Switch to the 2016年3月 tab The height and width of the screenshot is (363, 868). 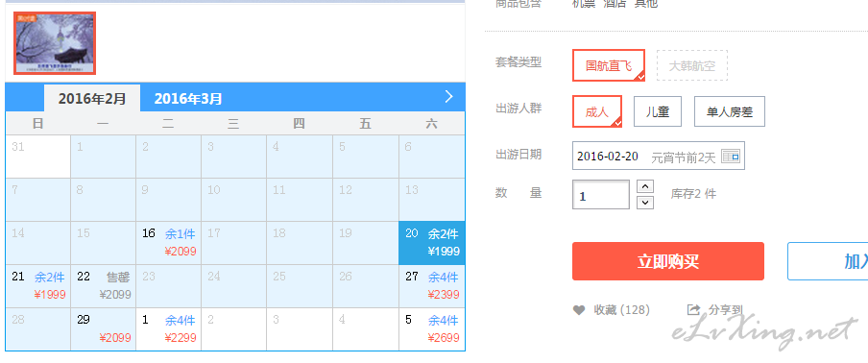click(188, 99)
